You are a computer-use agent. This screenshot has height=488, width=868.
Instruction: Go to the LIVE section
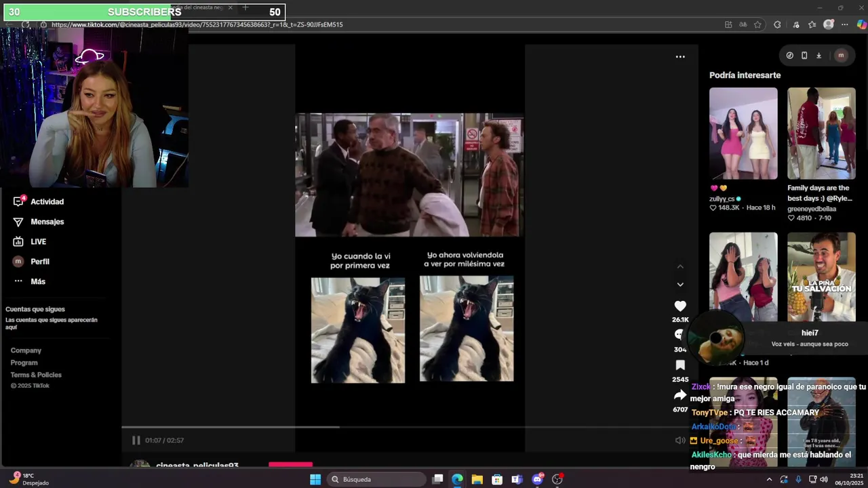pyautogui.click(x=30, y=241)
